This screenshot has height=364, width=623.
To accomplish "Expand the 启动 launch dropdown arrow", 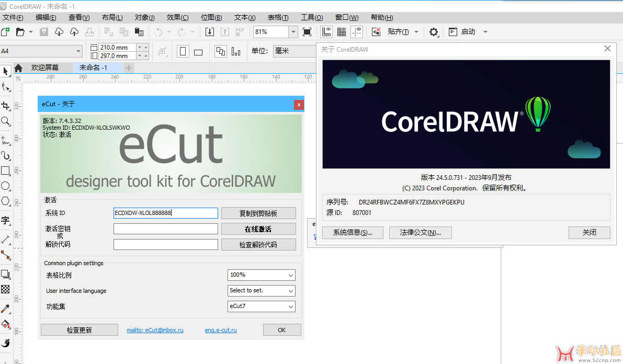I will (x=485, y=32).
